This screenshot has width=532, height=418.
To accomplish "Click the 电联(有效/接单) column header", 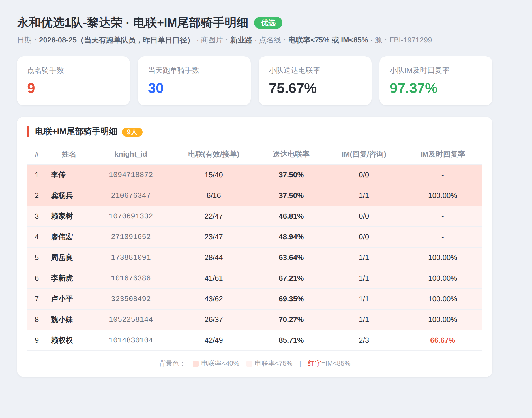I will 214,154.
